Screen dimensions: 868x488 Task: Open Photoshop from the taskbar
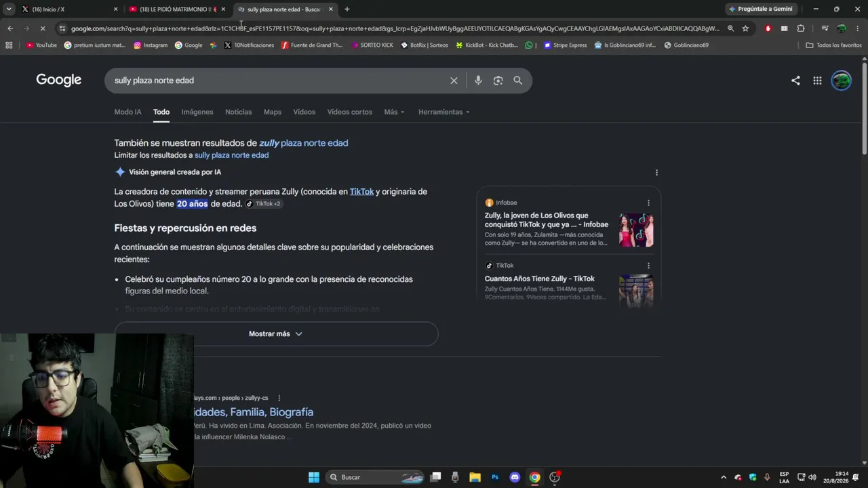pos(495,477)
